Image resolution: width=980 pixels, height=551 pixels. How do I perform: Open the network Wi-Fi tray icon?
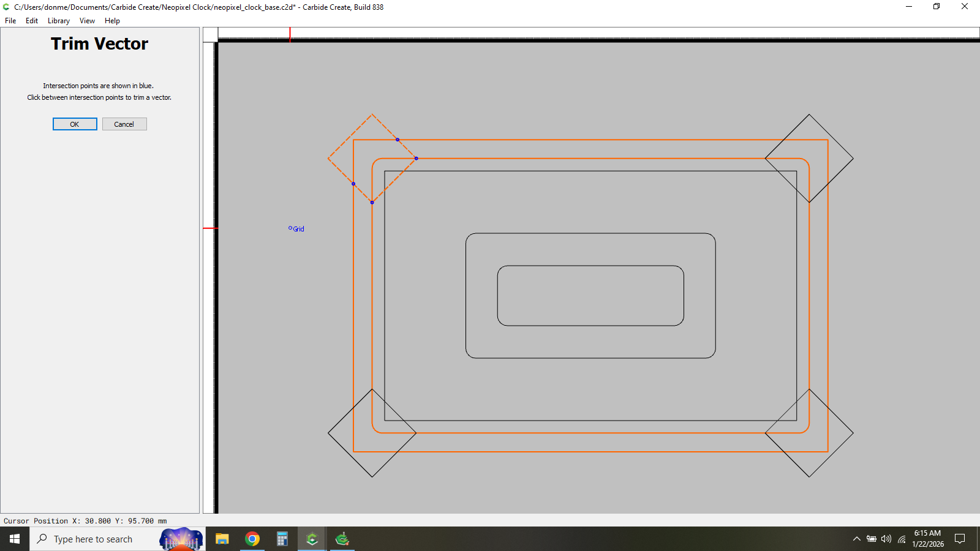[x=902, y=539]
